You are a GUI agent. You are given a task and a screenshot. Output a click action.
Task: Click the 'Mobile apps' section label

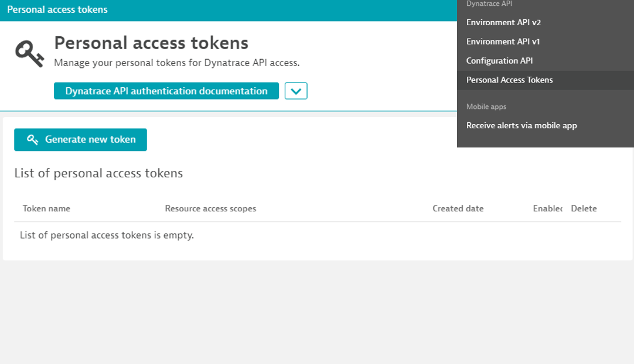(x=486, y=107)
